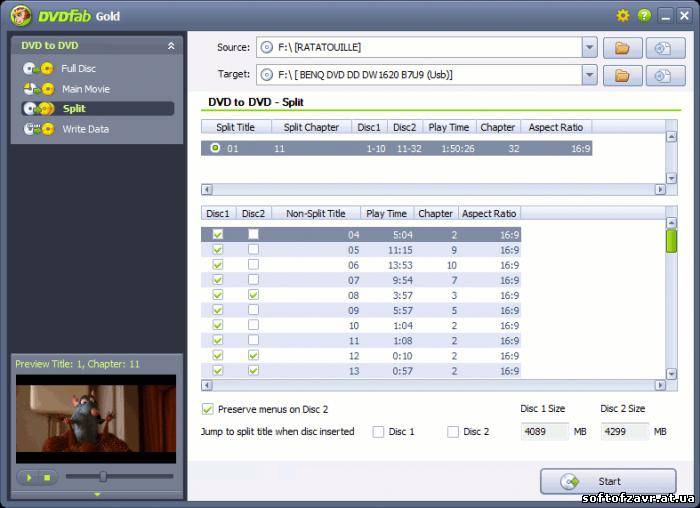
Task: Check Disc2 for title 10
Action: [x=253, y=325]
